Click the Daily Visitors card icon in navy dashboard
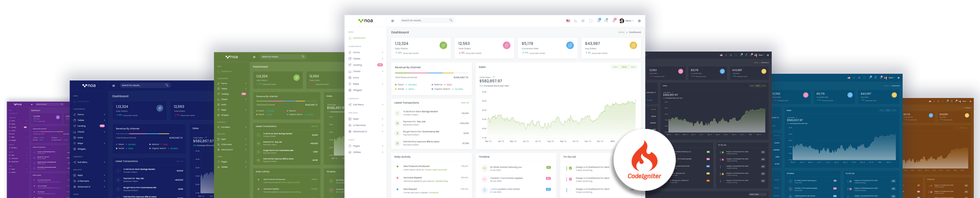Viewport: 980px width, 198px height. point(160,108)
